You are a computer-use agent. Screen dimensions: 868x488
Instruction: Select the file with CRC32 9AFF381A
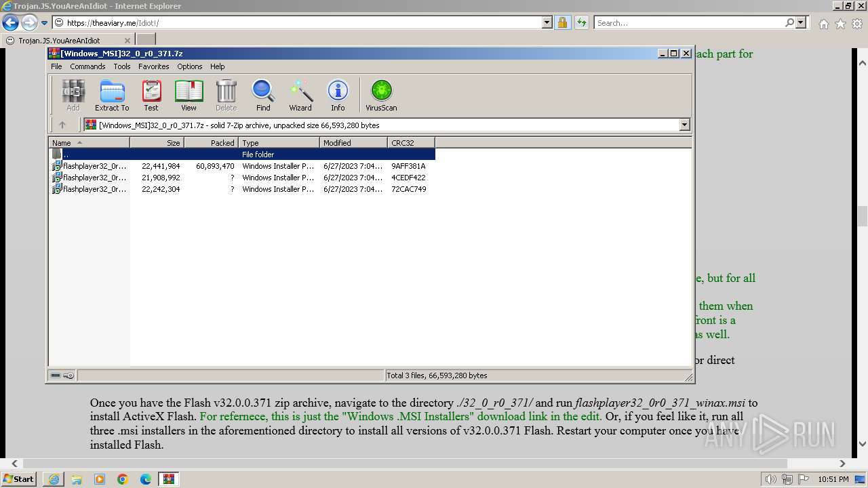[x=242, y=166]
